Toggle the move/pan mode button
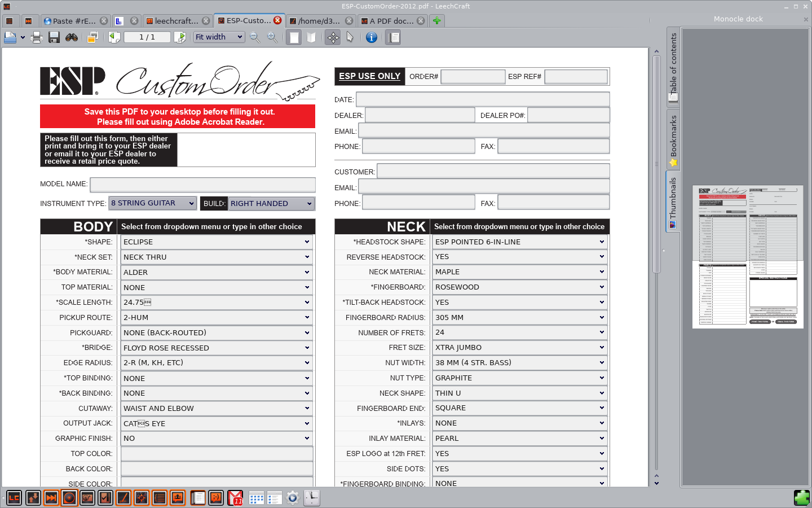 pyautogui.click(x=333, y=37)
